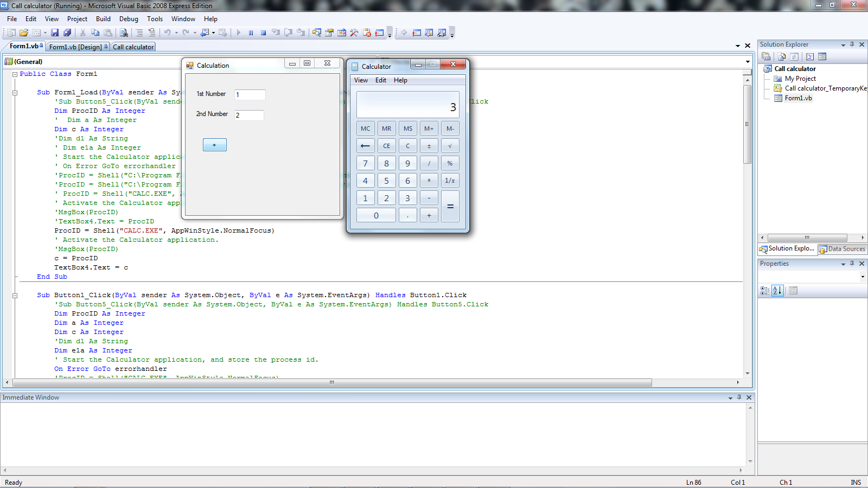
Task: Undo the last action in the toolbar
Action: pyautogui.click(x=168, y=33)
